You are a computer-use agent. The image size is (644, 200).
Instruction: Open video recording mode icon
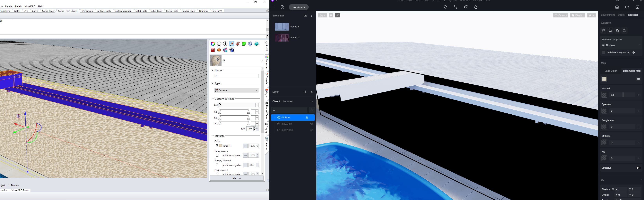627,7
